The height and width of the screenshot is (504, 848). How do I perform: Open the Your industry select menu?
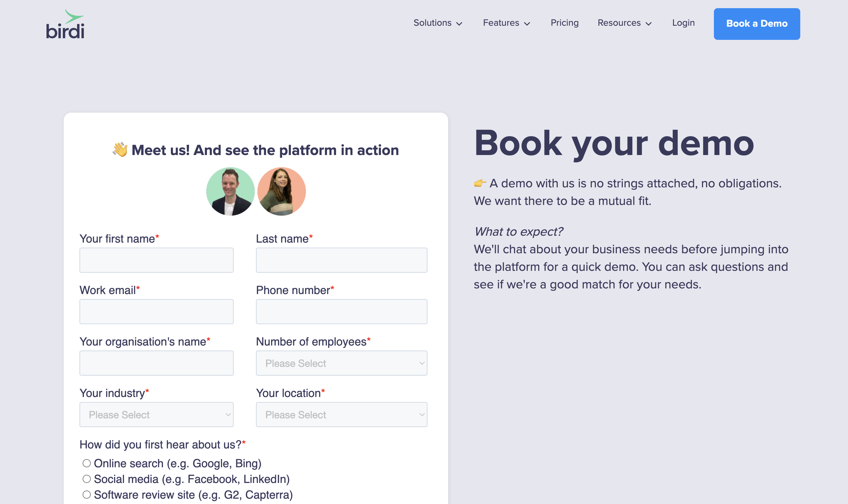pos(156,414)
